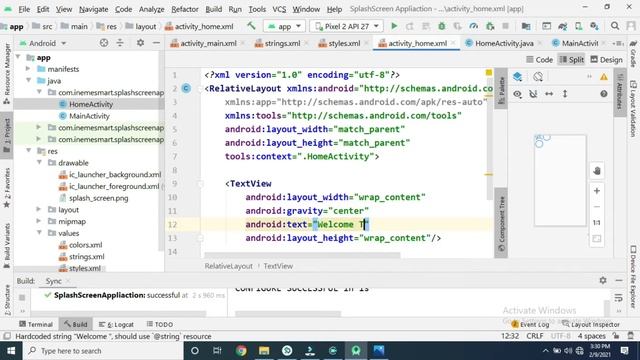Viewport: 640px width, 360px height.
Task: Open the Refactor menu
Action: pos(184,9)
